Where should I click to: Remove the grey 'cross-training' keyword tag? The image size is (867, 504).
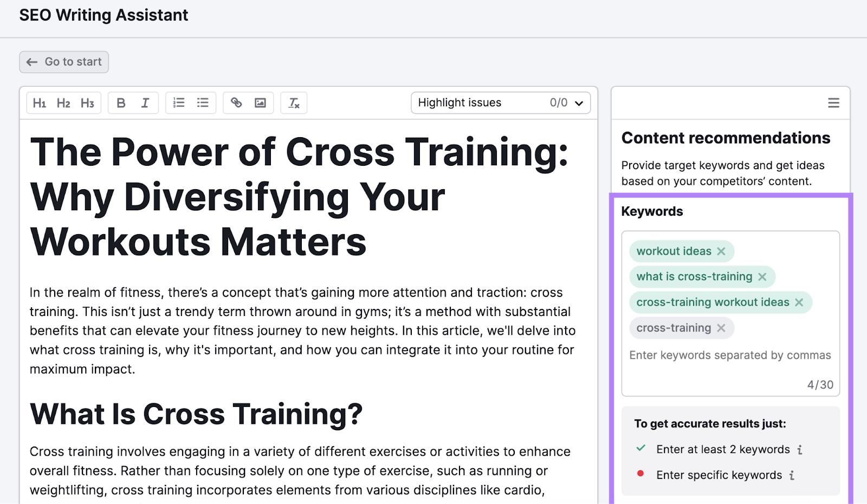tap(721, 328)
